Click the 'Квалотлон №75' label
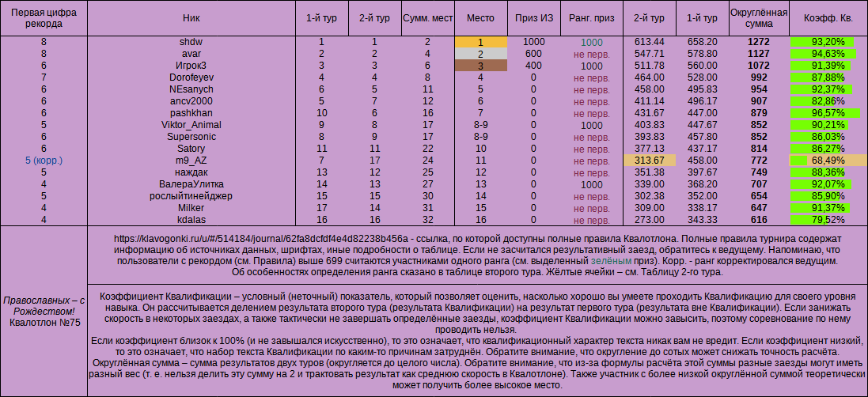Image resolution: width=868 pixels, height=397 pixels. point(44,322)
